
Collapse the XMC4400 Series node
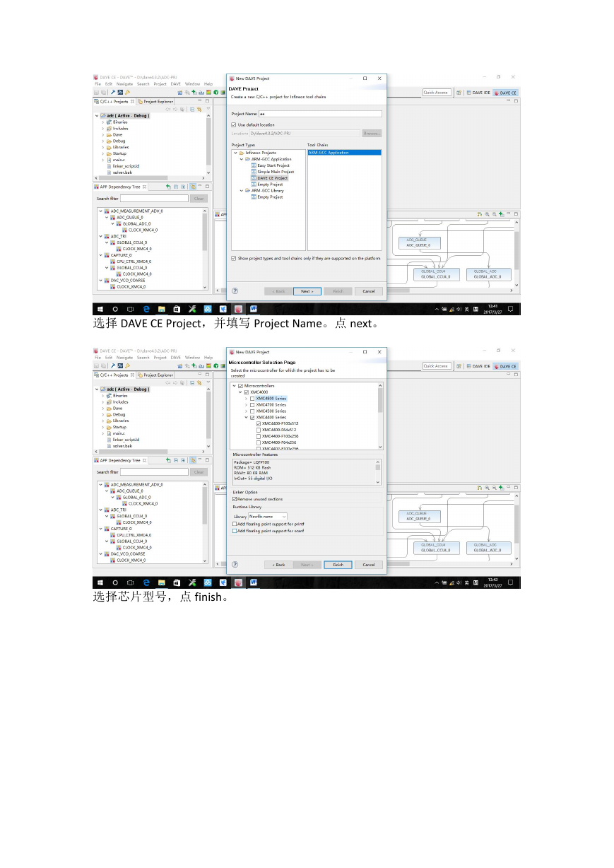coord(247,417)
